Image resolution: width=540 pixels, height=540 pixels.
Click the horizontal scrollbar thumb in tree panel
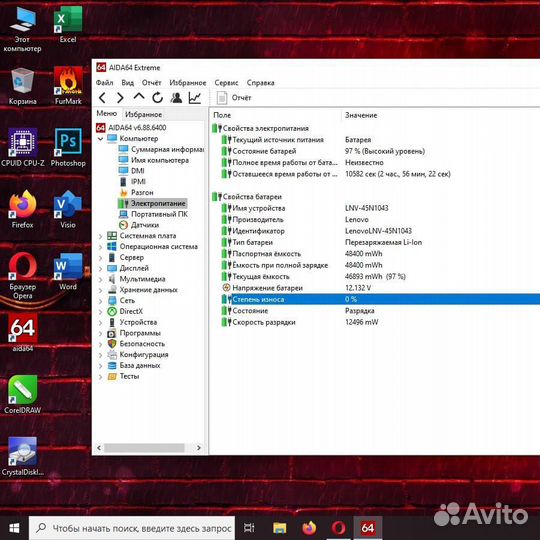point(144,448)
